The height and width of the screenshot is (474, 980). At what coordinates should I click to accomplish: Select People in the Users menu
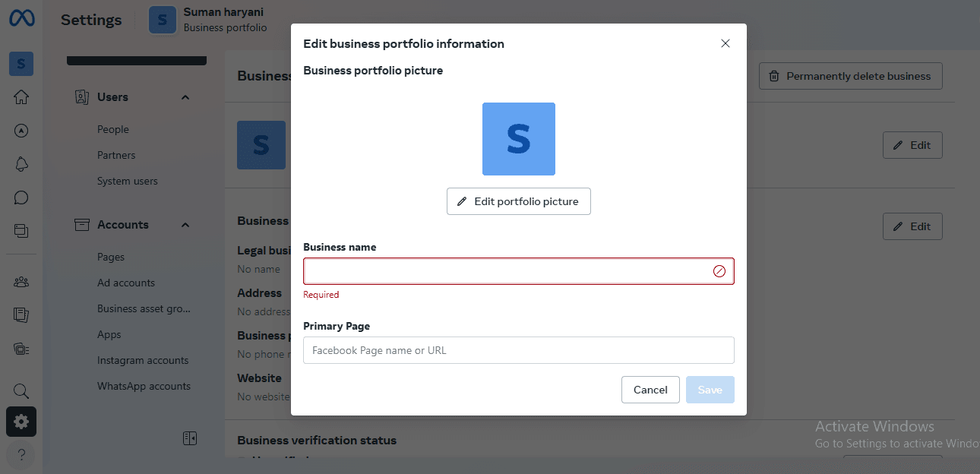(x=113, y=129)
